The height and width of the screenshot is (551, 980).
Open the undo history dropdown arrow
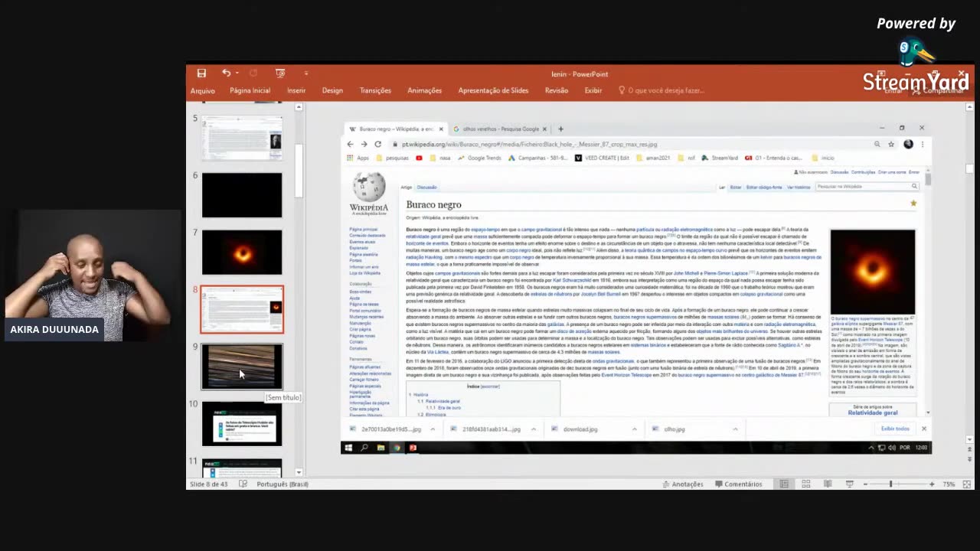(237, 73)
